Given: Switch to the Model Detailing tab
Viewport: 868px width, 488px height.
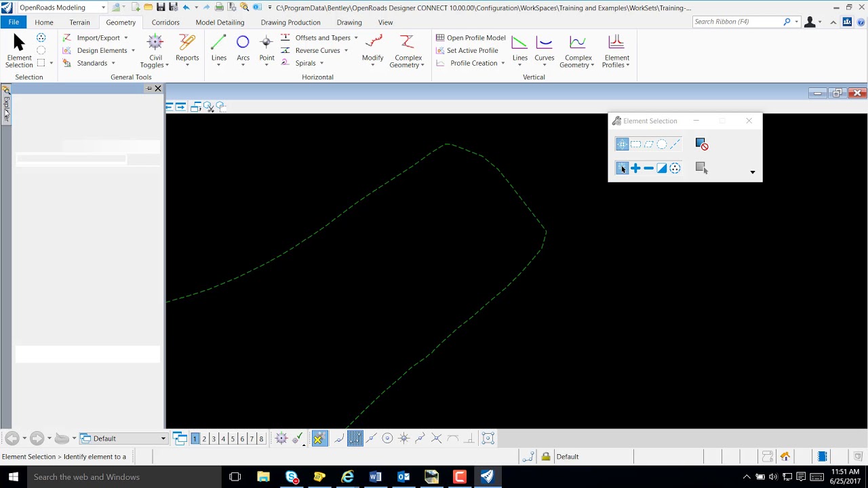Looking at the screenshot, I should (x=220, y=22).
